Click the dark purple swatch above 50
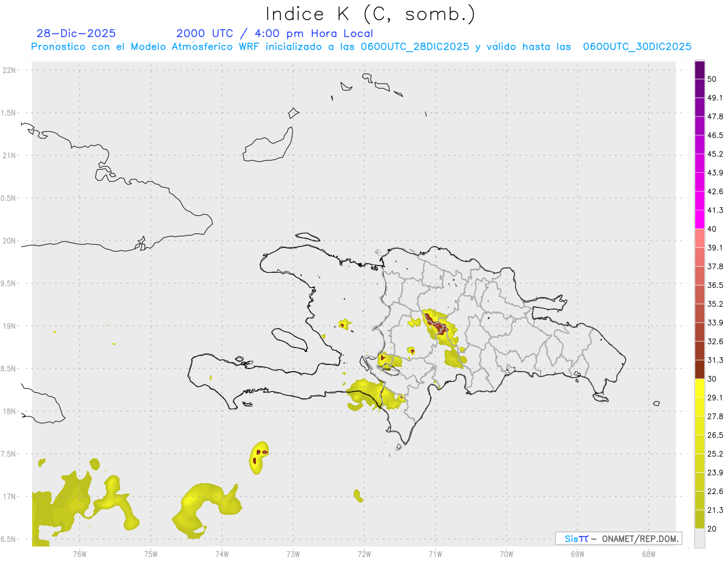The width and height of the screenshot is (728, 562). [x=699, y=70]
